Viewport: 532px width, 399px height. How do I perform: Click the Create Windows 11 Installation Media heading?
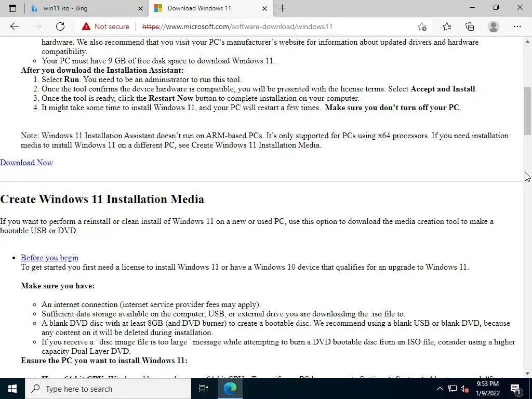[x=102, y=199]
